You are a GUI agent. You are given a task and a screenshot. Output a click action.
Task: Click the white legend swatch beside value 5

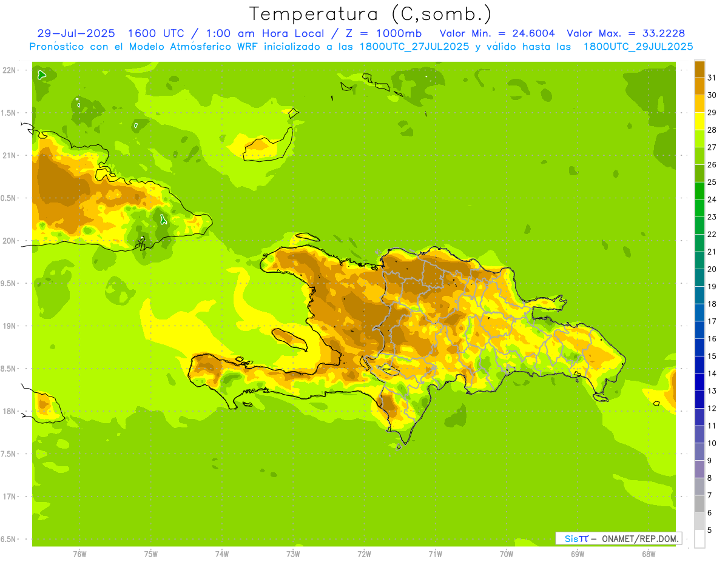pyautogui.click(x=699, y=539)
